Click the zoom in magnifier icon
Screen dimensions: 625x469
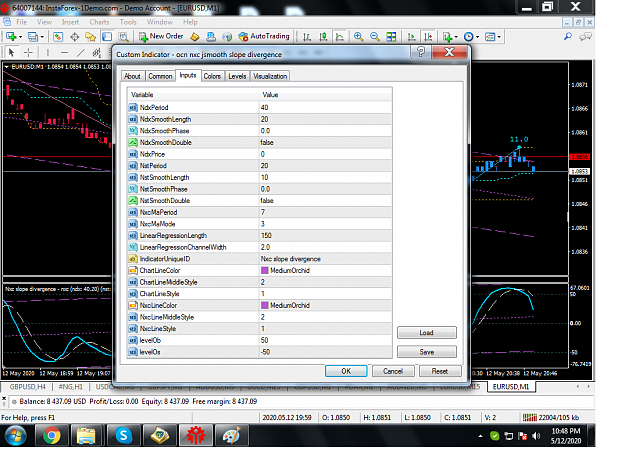(358, 37)
